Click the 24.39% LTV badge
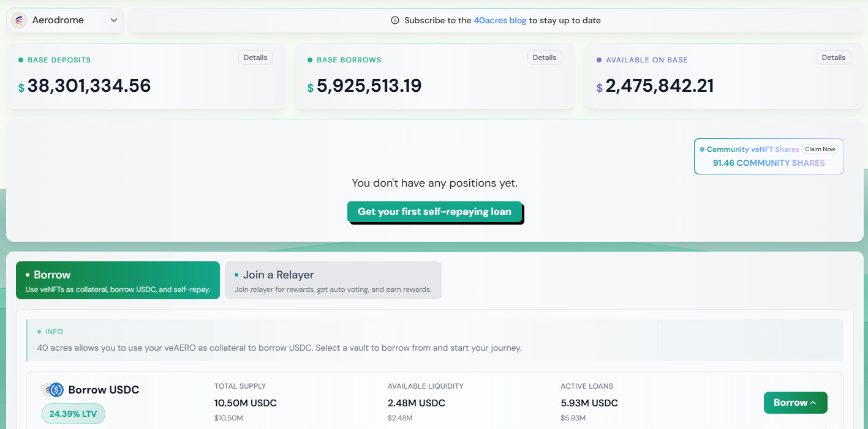The width and height of the screenshot is (868, 429). (x=73, y=414)
